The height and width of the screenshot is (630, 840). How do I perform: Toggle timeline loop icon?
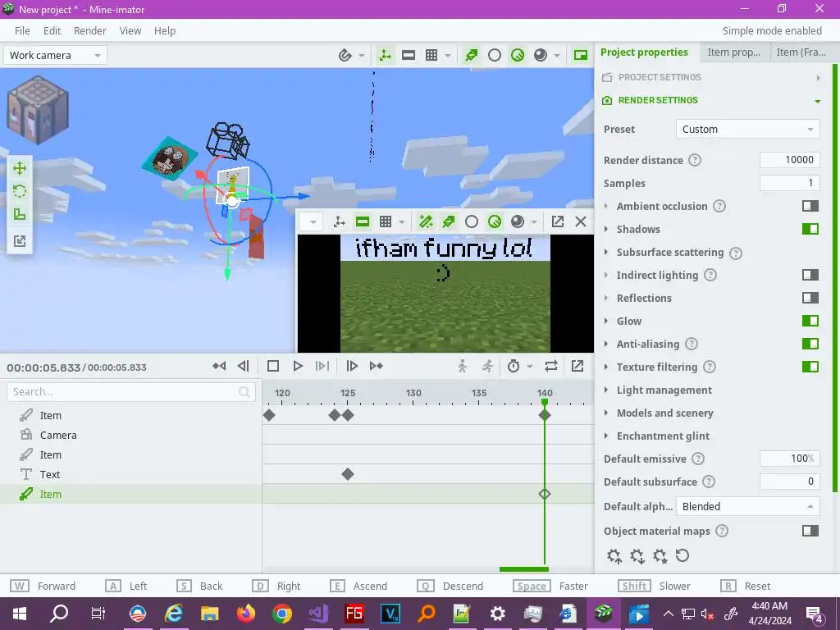[551, 366]
